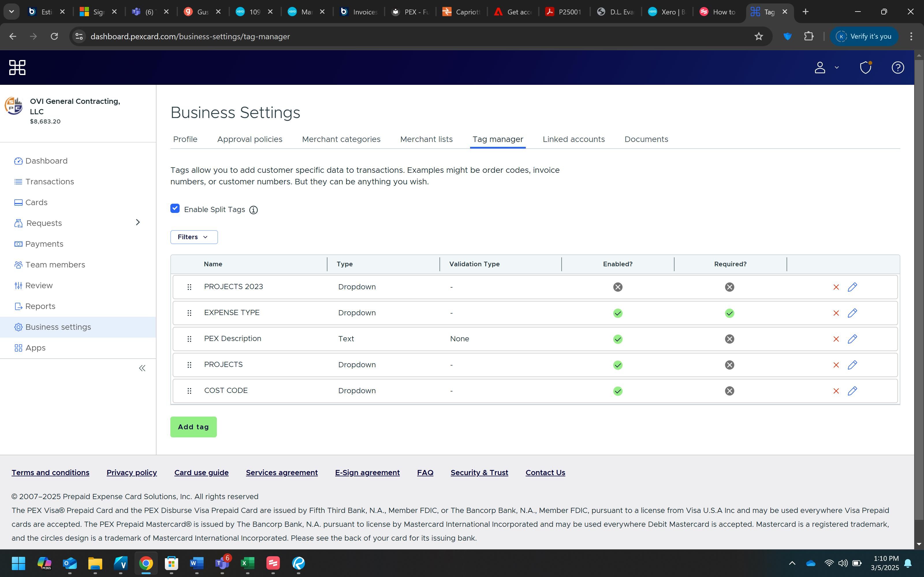Click the info icon beside Enable Split Tags
Image resolution: width=924 pixels, height=577 pixels.
point(254,210)
